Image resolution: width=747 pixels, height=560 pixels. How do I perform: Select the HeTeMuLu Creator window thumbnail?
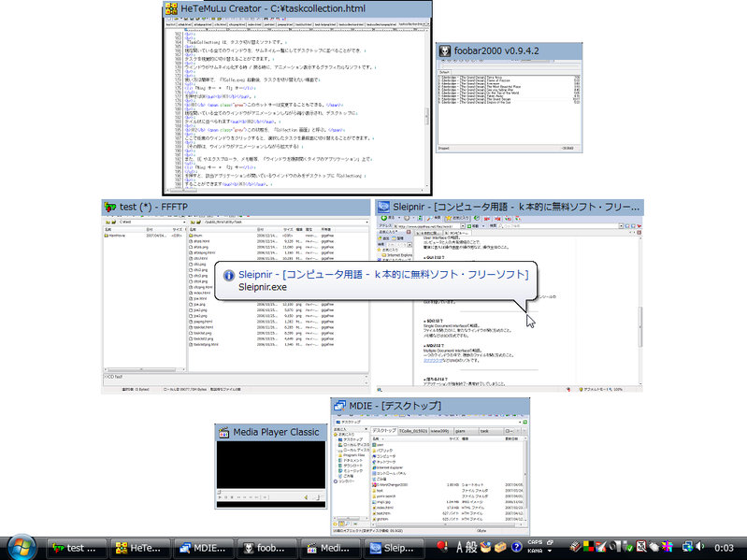[x=297, y=97]
